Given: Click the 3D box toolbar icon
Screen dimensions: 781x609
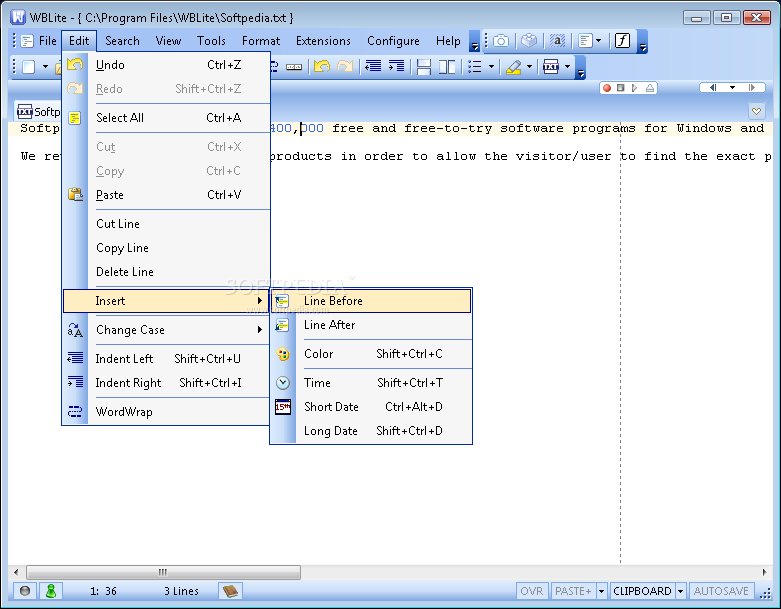Looking at the screenshot, I should point(529,41).
